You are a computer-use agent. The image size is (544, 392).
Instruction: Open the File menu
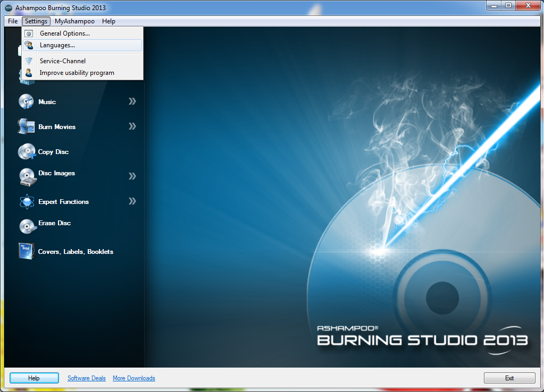tap(13, 21)
